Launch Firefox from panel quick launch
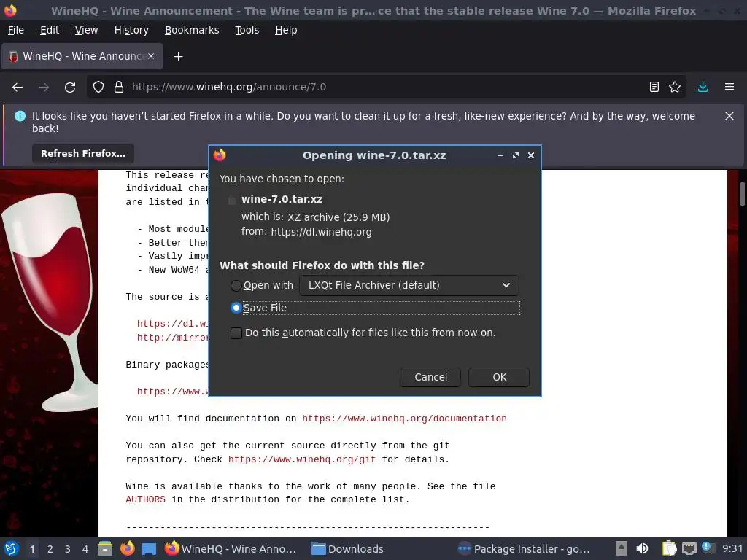The width and height of the screenshot is (747, 560). (127, 548)
